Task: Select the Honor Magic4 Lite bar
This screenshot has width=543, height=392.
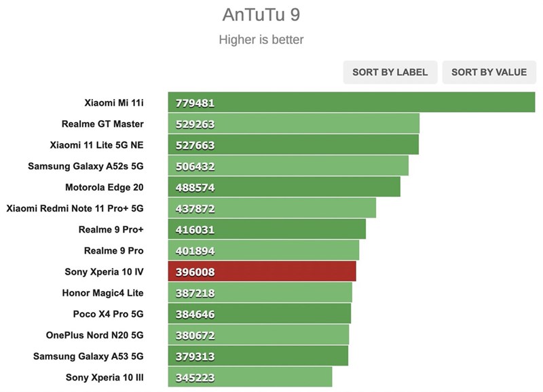Action: (x=260, y=292)
